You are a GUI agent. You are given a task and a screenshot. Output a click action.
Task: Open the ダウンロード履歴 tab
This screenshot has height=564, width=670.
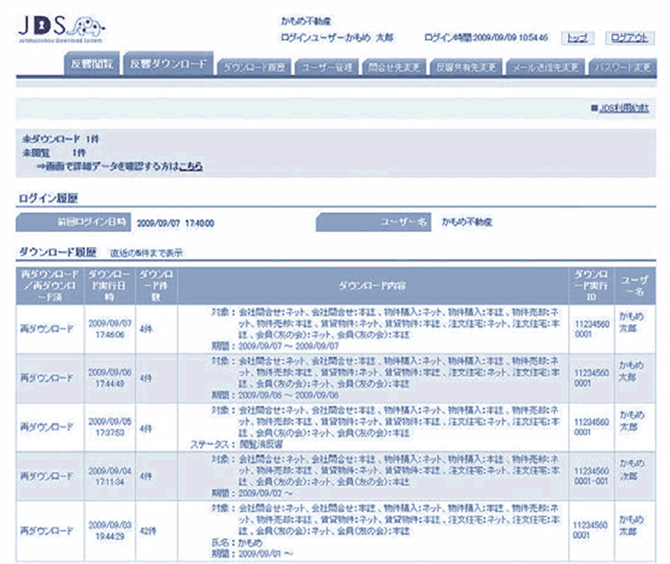[x=255, y=67]
